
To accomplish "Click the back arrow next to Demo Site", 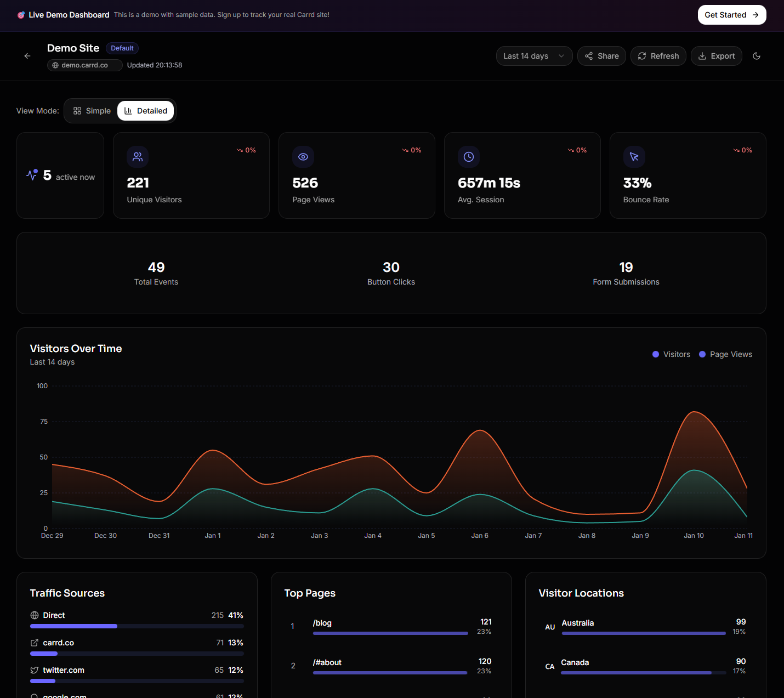I will click(27, 56).
